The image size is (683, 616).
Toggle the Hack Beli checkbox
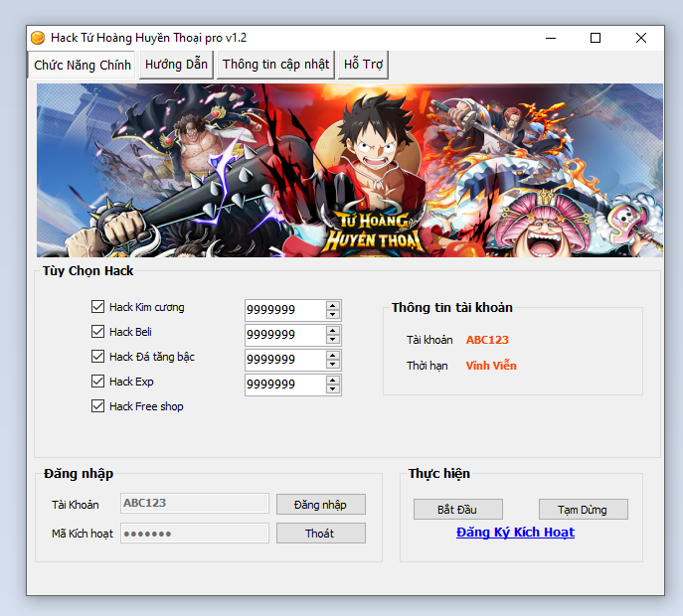(97, 332)
